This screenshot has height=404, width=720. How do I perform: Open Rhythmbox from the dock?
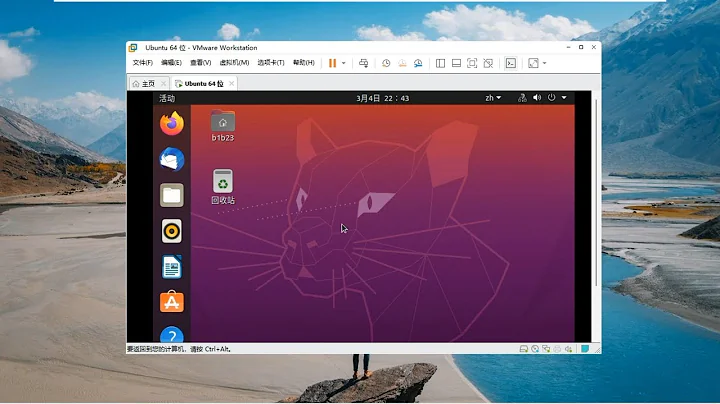[172, 231]
